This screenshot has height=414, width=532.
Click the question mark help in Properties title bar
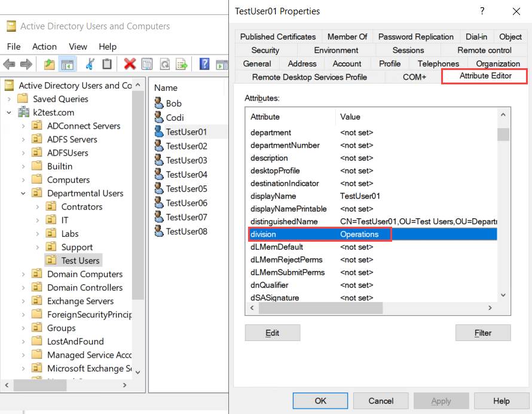click(482, 11)
